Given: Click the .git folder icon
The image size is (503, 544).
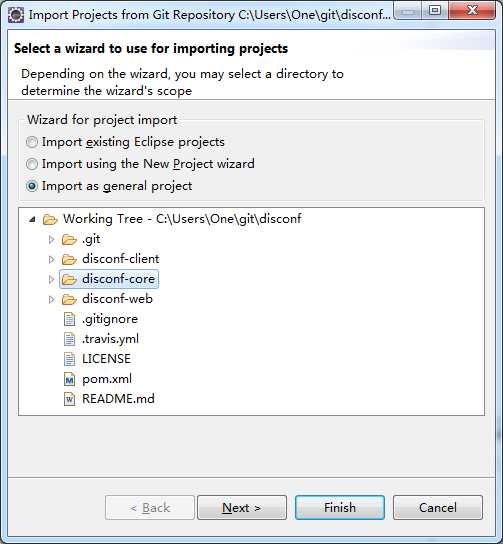Looking at the screenshot, I should (69, 239).
